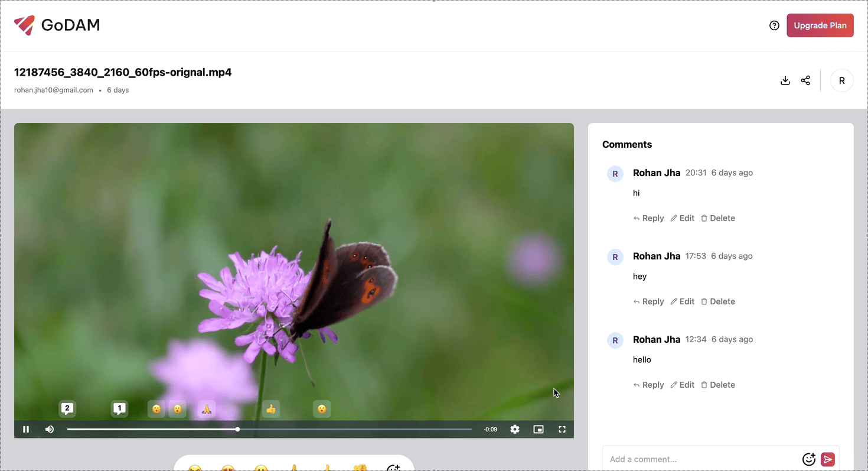
Task: Click the Upgrade Plan button
Action: (820, 25)
